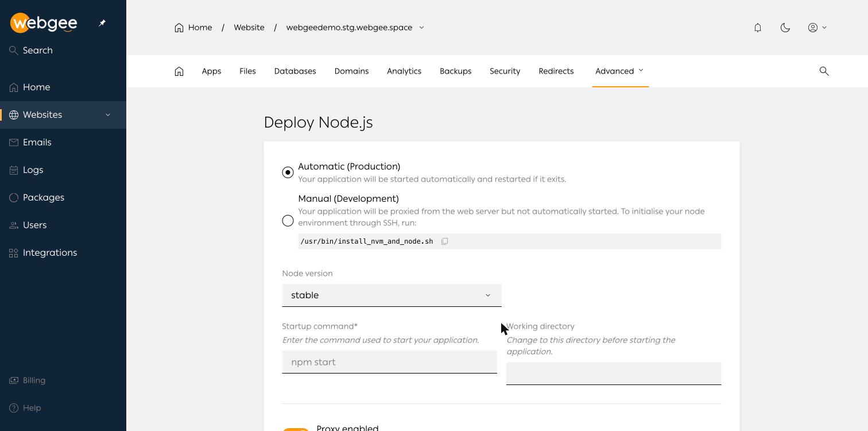Click the Advanced tab label

[x=614, y=71]
